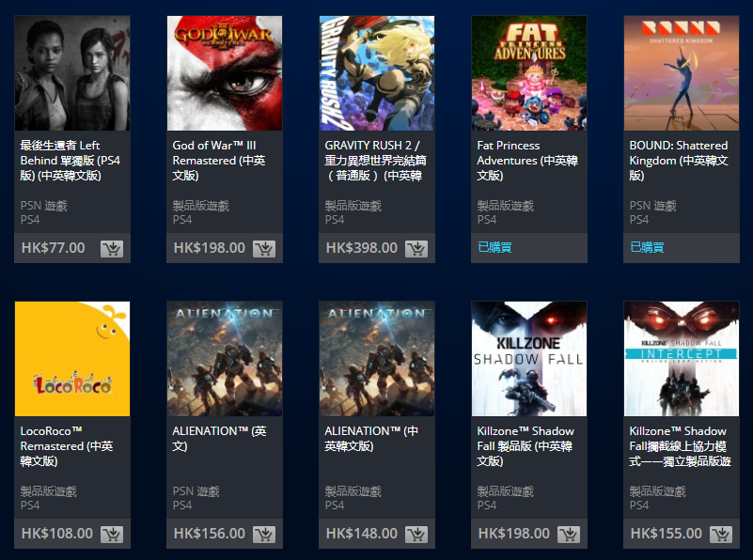
Task: Add Killzone Shadow Fall HK$198.00 to cart
Action: 569,534
